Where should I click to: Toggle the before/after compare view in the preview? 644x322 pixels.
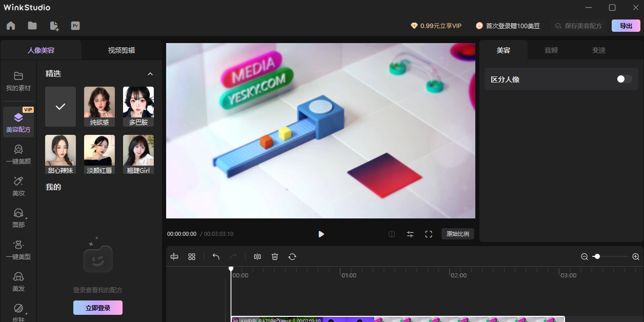[391, 234]
